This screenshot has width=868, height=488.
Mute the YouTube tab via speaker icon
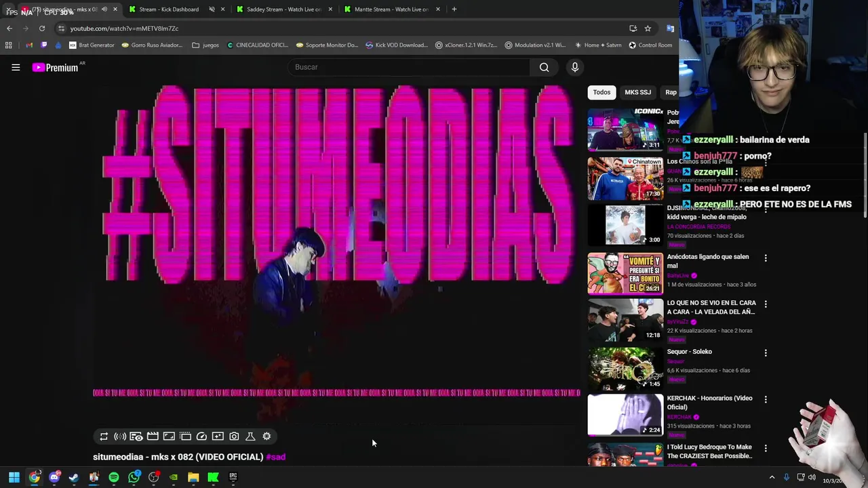[104, 9]
